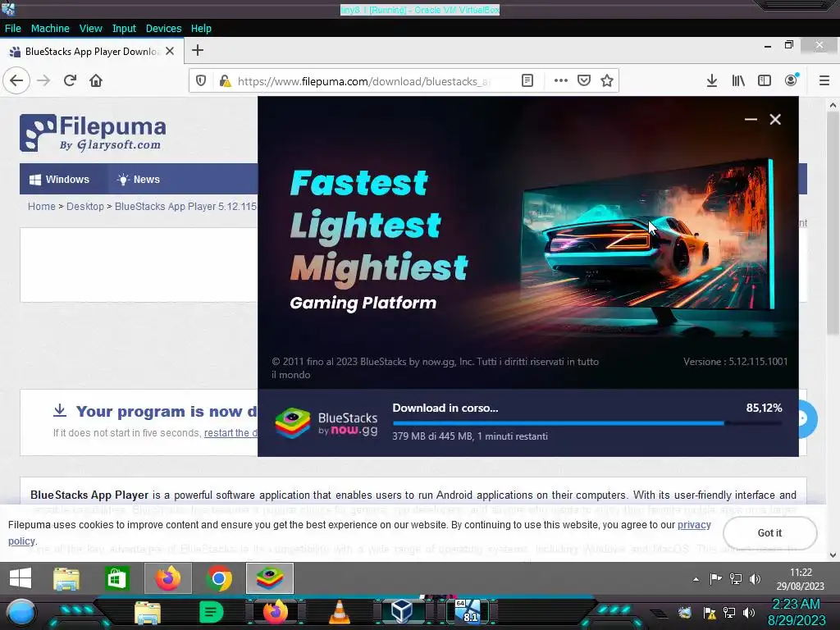Click the BlueStacks download progress bar
This screenshot has width=840, height=630.
(x=587, y=423)
